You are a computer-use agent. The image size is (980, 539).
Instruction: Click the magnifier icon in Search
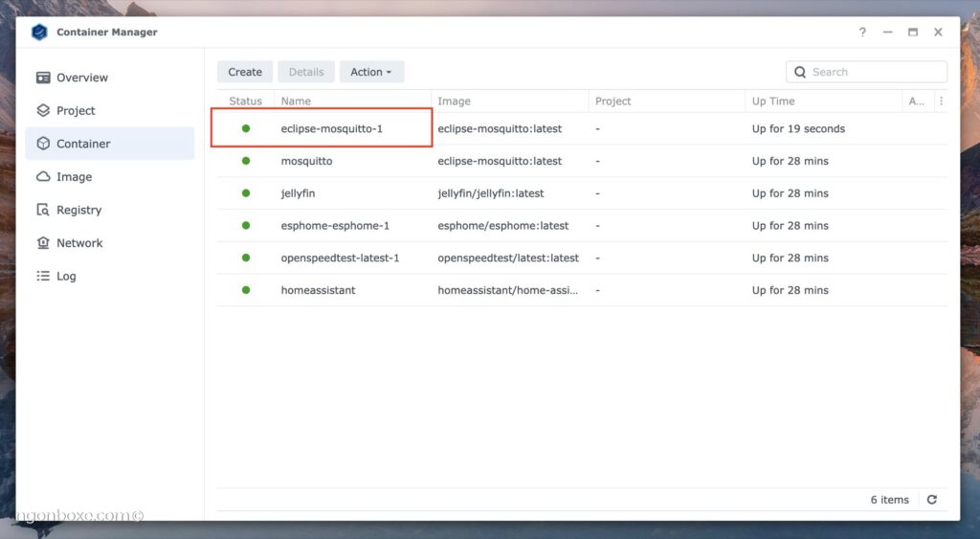click(800, 72)
